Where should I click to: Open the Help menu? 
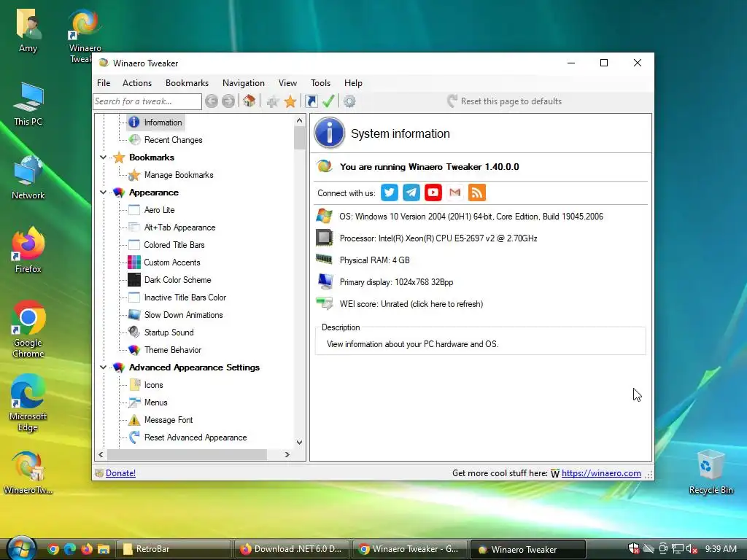pyautogui.click(x=353, y=83)
